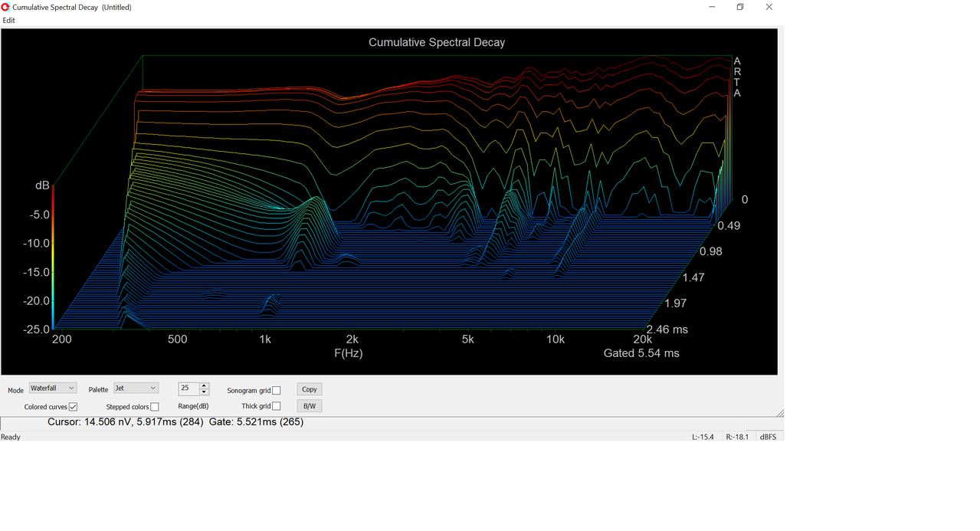
Task: Click the Ready status bar text
Action: point(11,437)
